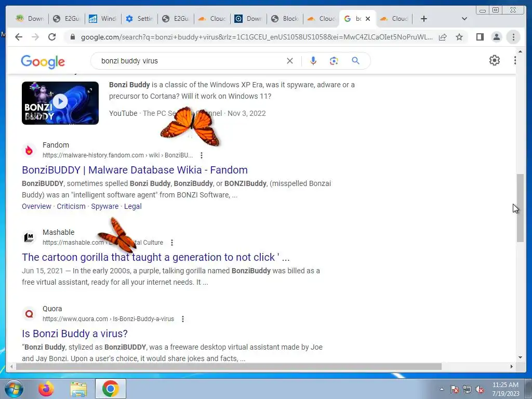Screen dimensions: 532x399
Task: Open the taskbar clock showing 11:25 AM
Action: 506,389
